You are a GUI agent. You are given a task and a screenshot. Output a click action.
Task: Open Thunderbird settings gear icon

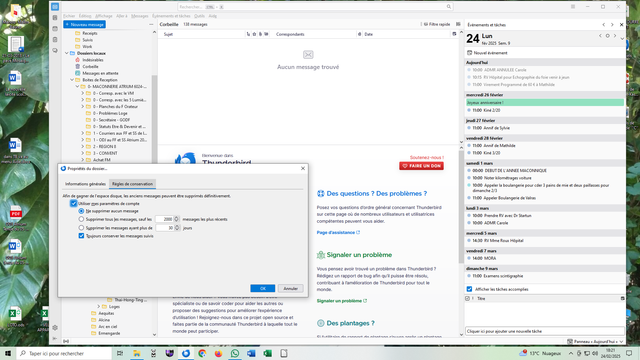click(x=55, y=328)
